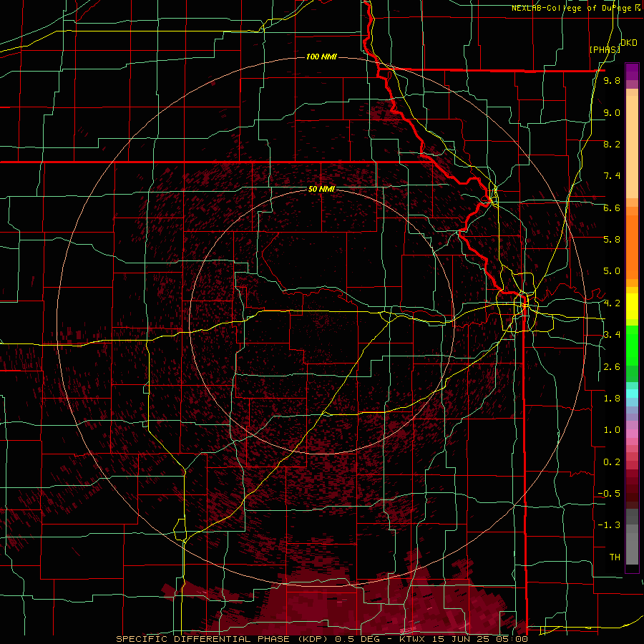Click the 7.4 scale value
This screenshot has height=644, width=644.
click(x=612, y=176)
